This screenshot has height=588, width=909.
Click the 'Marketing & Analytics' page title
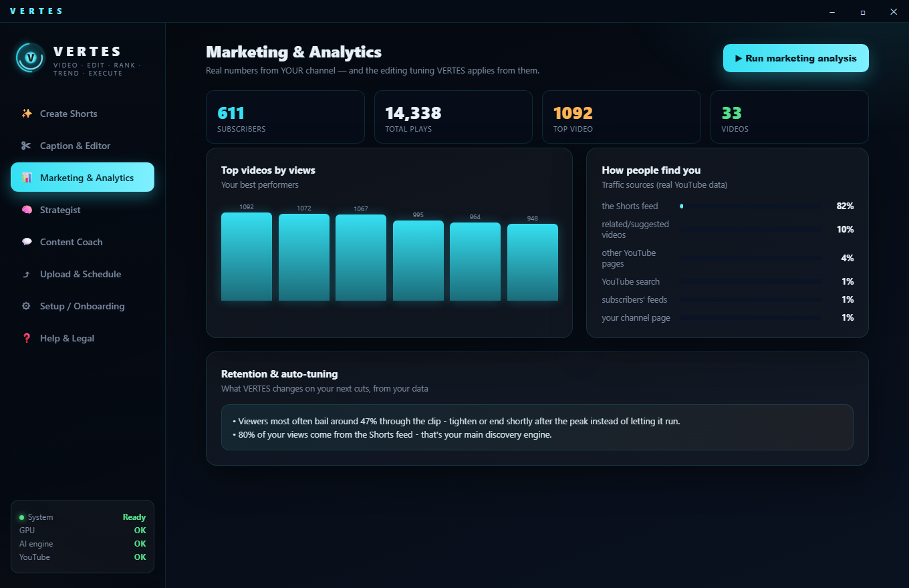293,52
